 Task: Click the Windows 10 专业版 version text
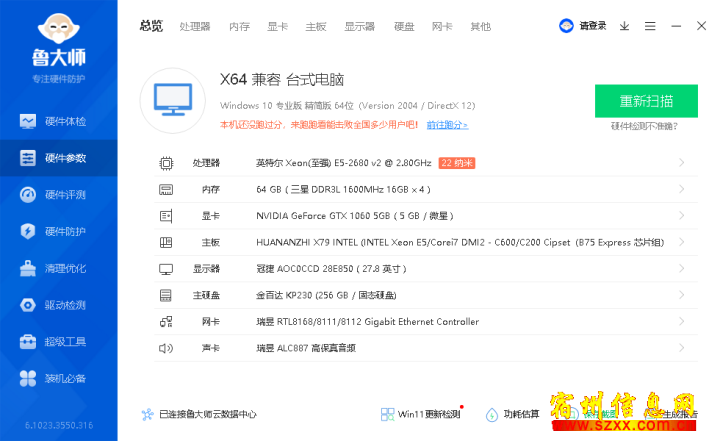(x=348, y=106)
